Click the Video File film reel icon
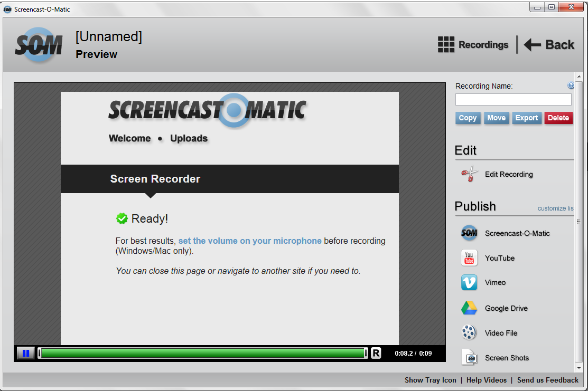This screenshot has width=588, height=391. click(469, 332)
